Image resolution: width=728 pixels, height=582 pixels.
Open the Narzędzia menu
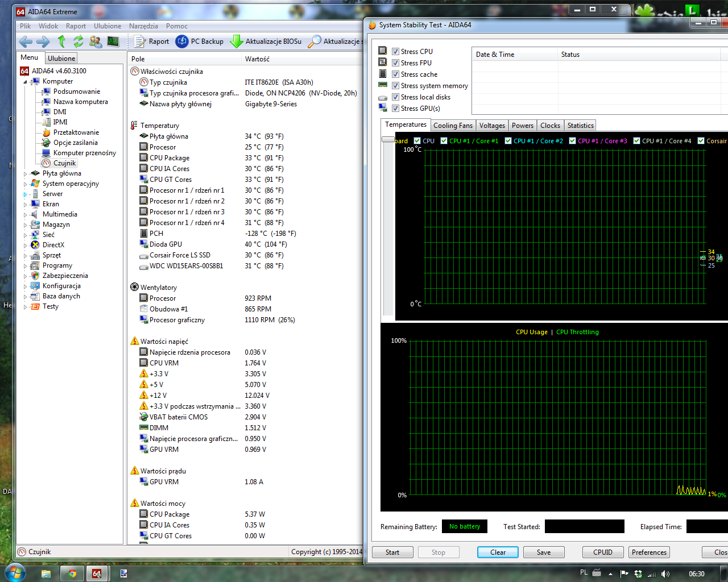pos(143,26)
